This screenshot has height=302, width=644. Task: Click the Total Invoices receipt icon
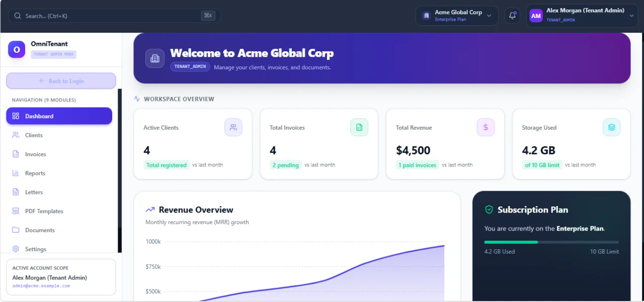click(x=359, y=127)
